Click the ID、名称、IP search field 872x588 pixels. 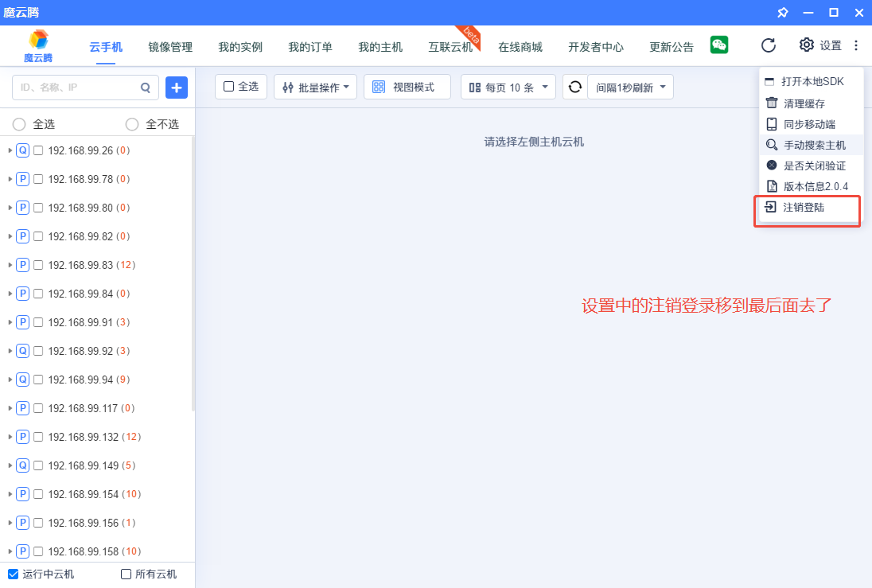coord(76,88)
